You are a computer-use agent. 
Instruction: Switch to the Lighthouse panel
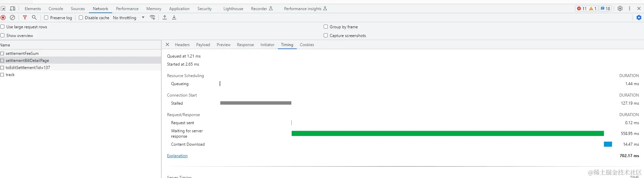pos(233,9)
